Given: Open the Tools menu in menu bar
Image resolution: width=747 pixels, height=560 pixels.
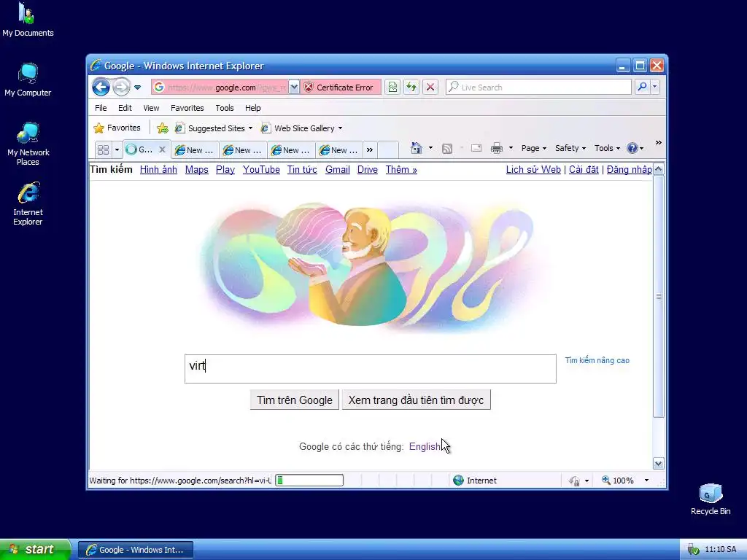Looking at the screenshot, I should click(225, 108).
